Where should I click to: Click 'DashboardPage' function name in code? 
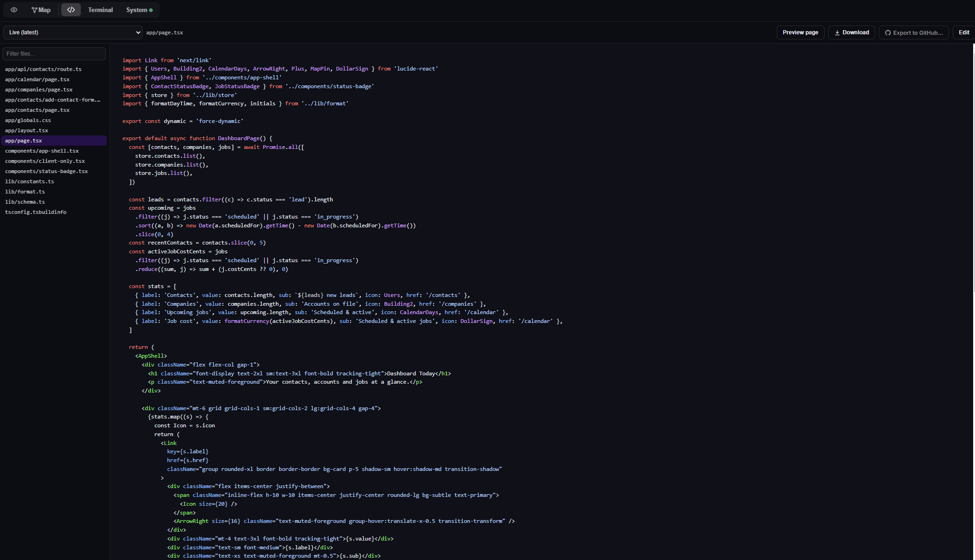(x=239, y=138)
